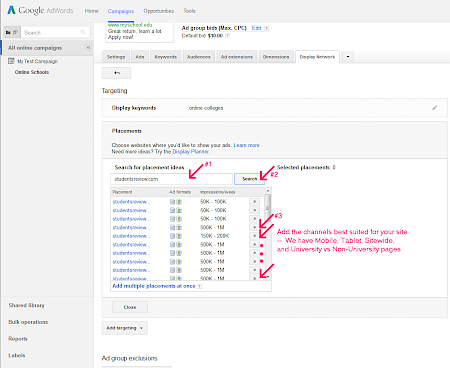The width and height of the screenshot is (450, 368).
Task: Click the help icon next to Default bid
Action: coord(227,36)
